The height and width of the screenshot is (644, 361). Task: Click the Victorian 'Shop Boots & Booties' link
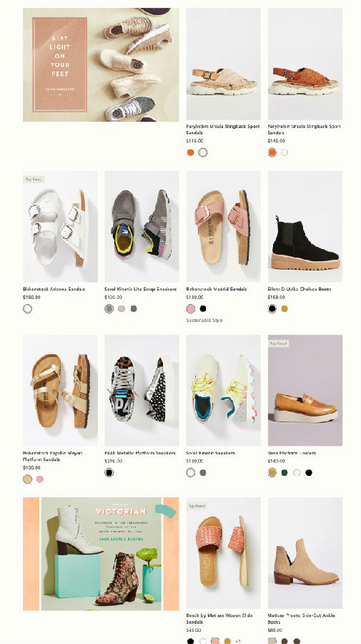coord(121,539)
